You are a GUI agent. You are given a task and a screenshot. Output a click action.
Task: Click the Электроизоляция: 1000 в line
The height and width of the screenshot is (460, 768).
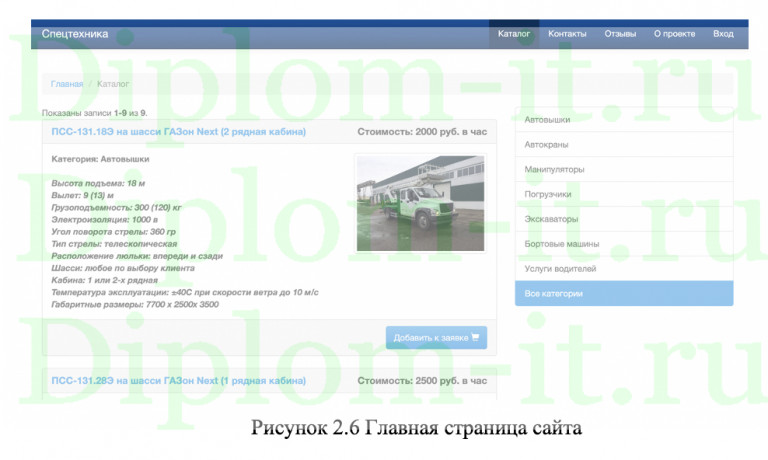[x=104, y=219]
